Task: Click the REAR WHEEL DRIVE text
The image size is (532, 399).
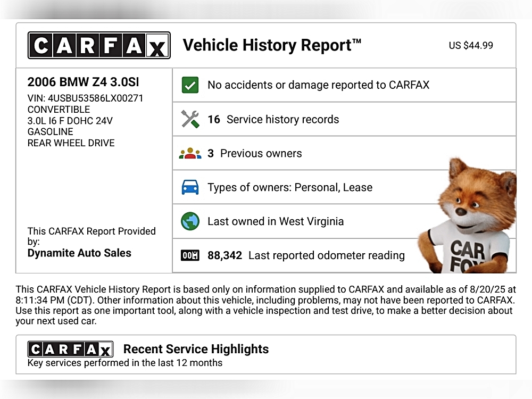Action: click(71, 143)
